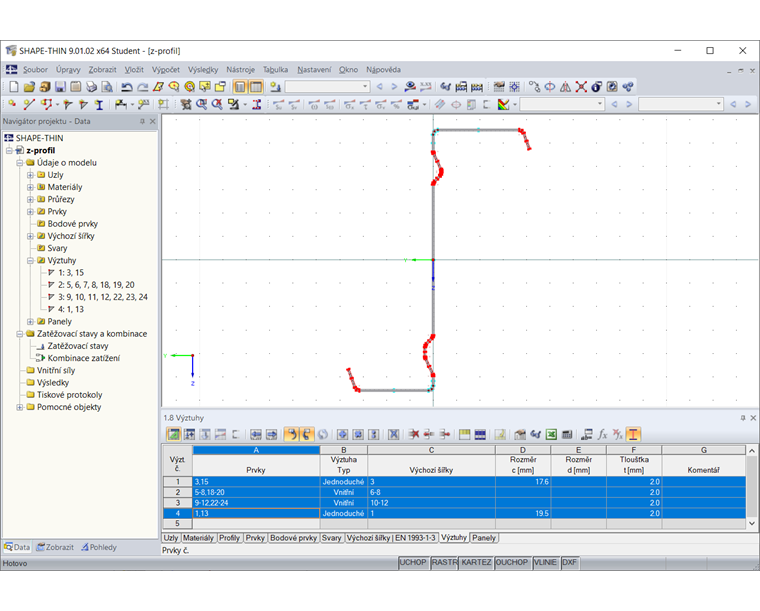Undo the last action
This screenshot has height=611, width=760.
(x=127, y=87)
